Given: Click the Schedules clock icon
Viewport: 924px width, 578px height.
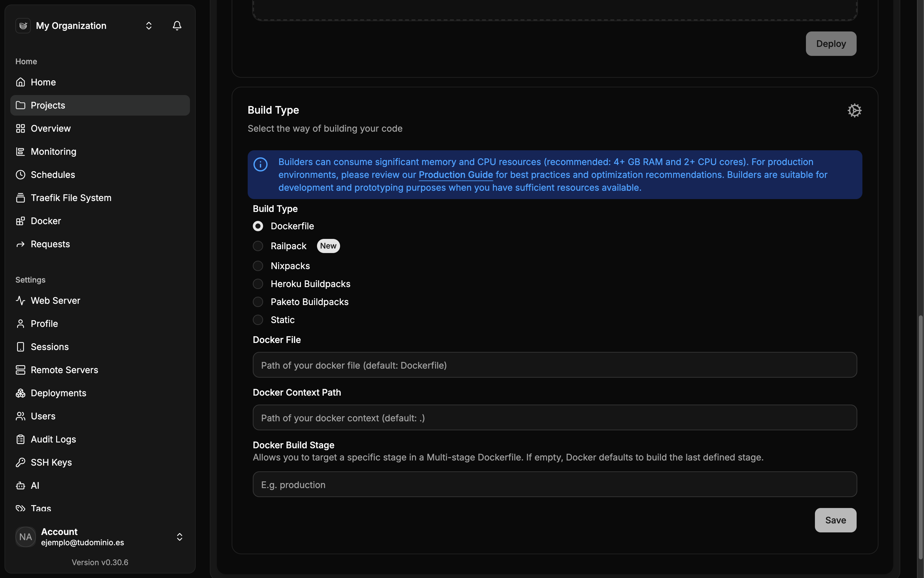Looking at the screenshot, I should point(21,175).
